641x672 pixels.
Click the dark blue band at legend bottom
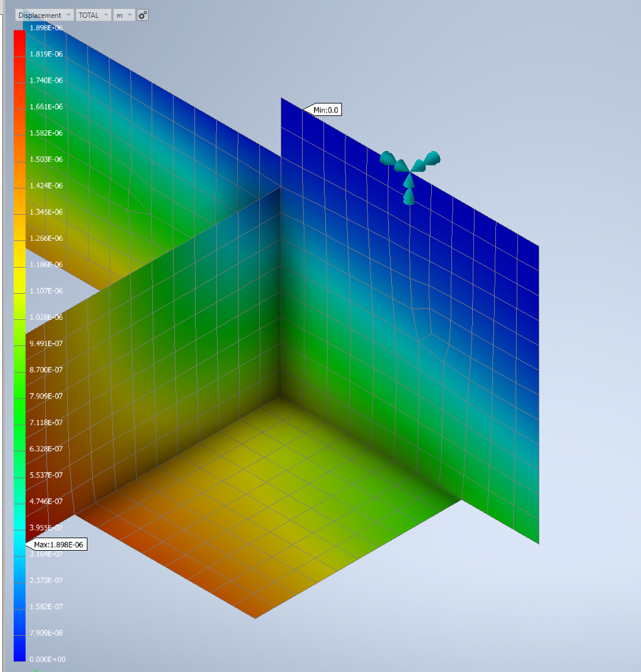coord(18,648)
